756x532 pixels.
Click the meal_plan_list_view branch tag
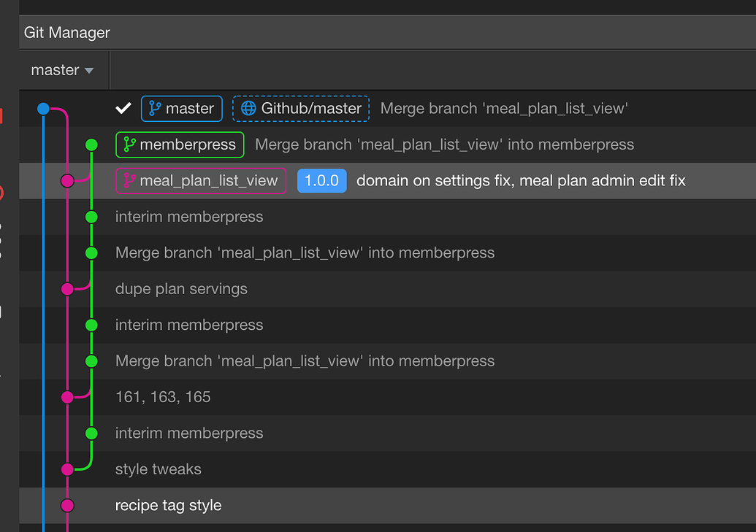click(x=201, y=181)
